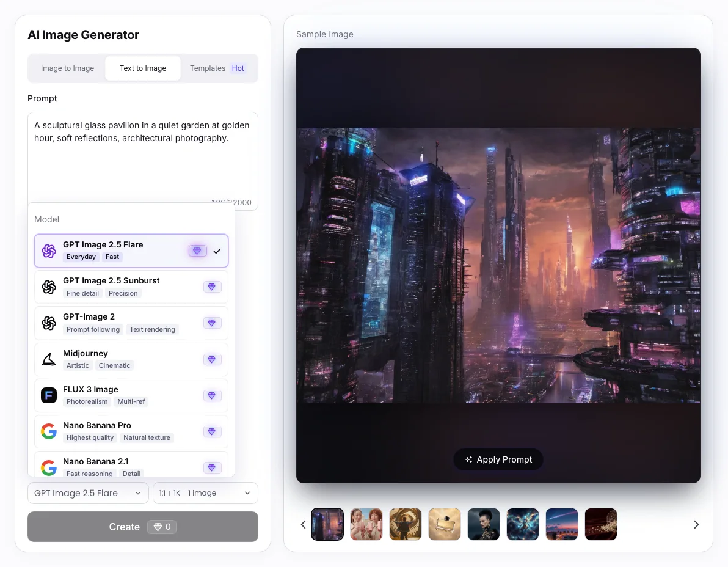Select the golden spiral sample thumbnail
The image size is (728, 567).
tap(406, 524)
